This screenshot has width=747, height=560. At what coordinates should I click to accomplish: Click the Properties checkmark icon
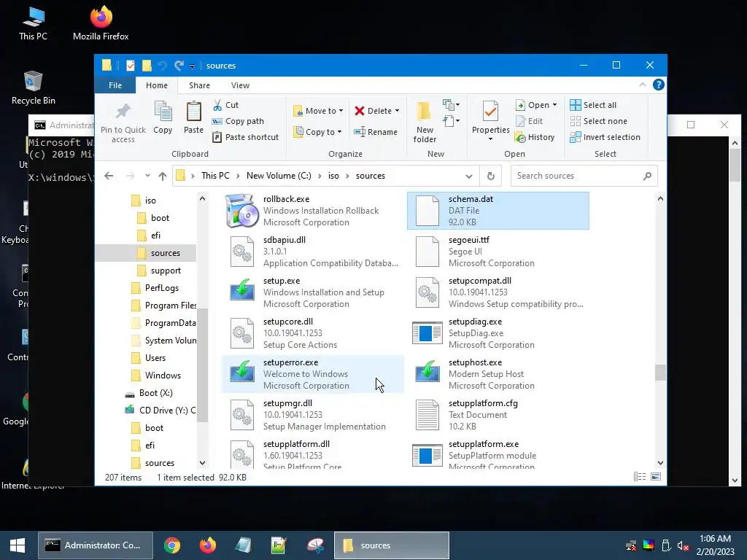coord(490,112)
